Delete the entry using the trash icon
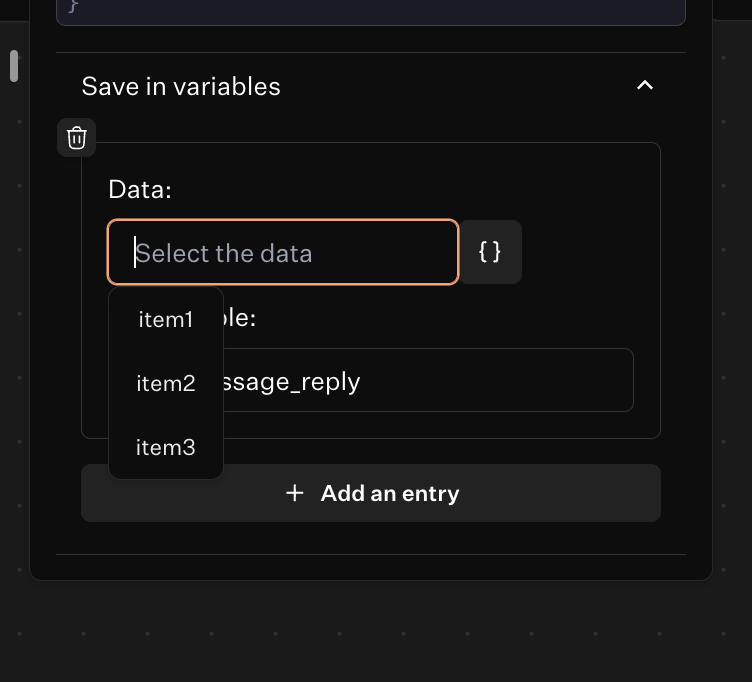 tap(77, 138)
